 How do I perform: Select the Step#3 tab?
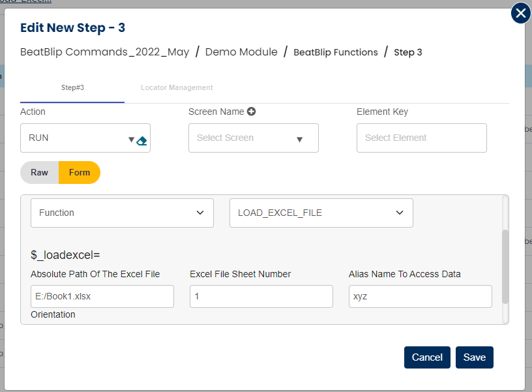(x=72, y=87)
